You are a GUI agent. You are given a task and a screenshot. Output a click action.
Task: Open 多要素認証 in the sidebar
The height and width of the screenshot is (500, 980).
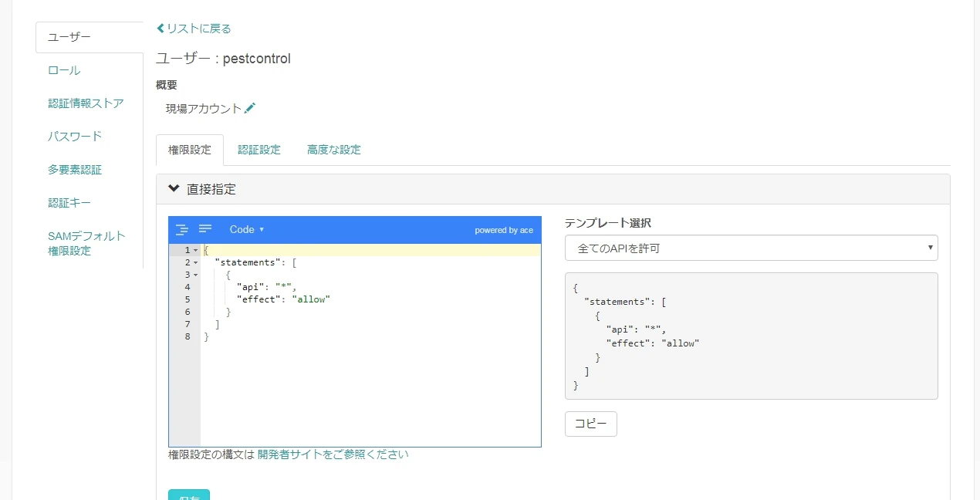[75, 170]
